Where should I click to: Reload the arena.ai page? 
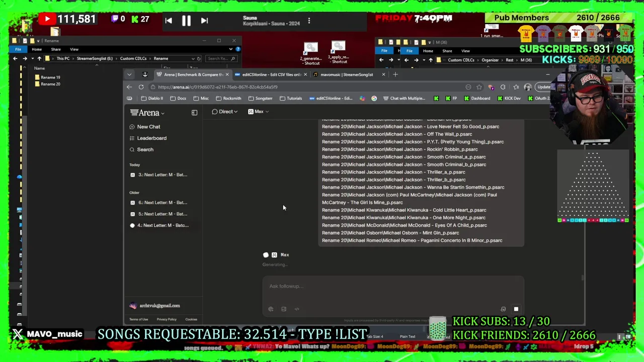click(141, 87)
